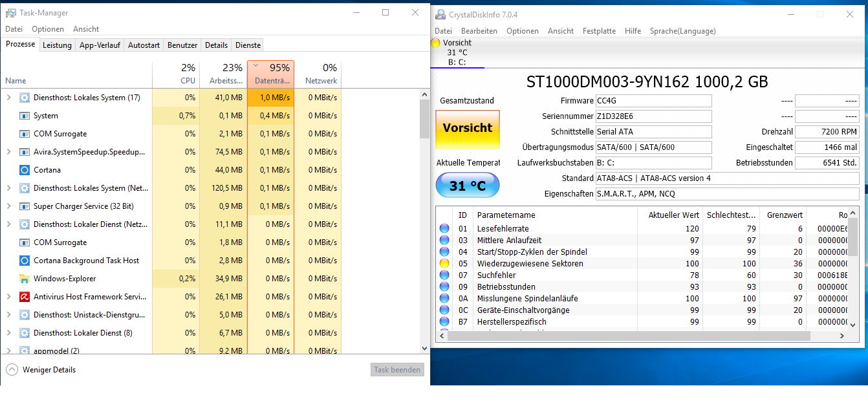This screenshot has height=419, width=868.
Task: Click the yellow status dot for Wiederzugewiesene Sektoren
Action: 444,263
